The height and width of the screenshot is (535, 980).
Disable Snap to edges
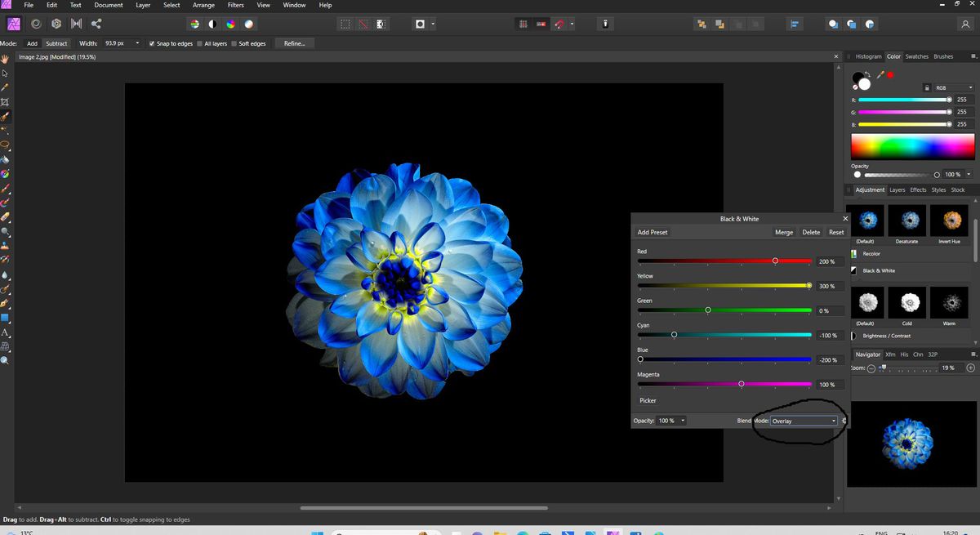151,43
